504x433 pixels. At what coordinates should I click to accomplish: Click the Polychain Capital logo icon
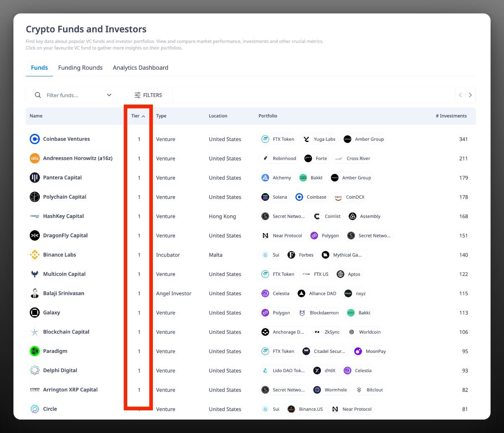[34, 197]
